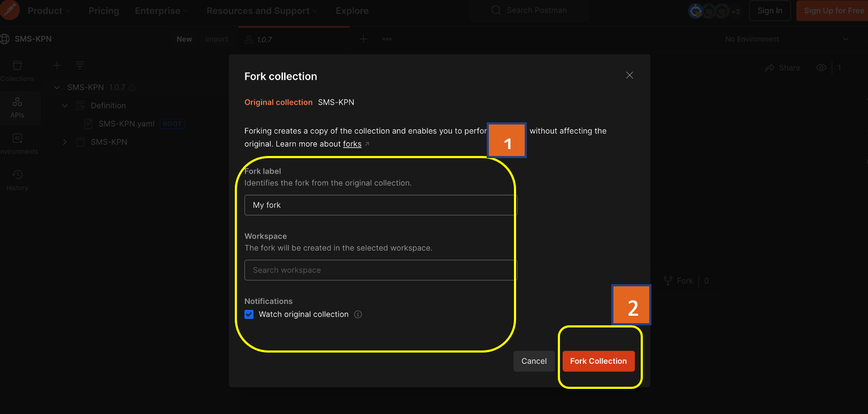The height and width of the screenshot is (414, 868).
Task: Open Environments in the sidebar
Action: (x=17, y=144)
